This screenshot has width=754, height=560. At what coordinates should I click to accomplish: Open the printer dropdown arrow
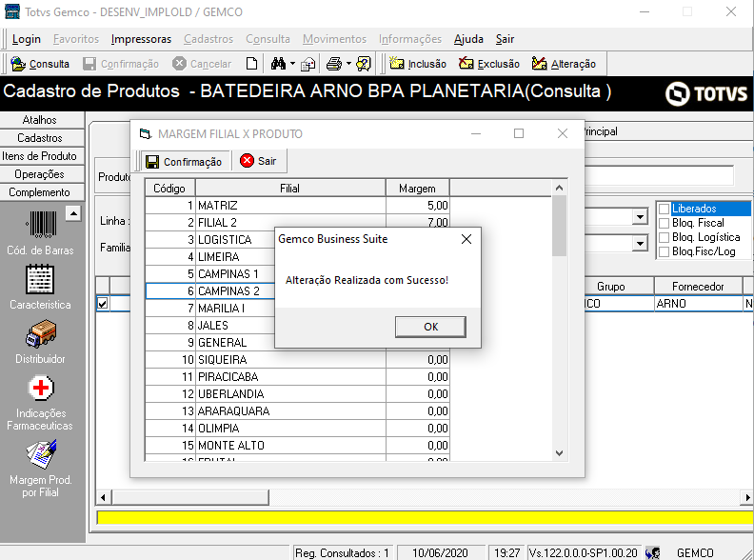tap(348, 64)
